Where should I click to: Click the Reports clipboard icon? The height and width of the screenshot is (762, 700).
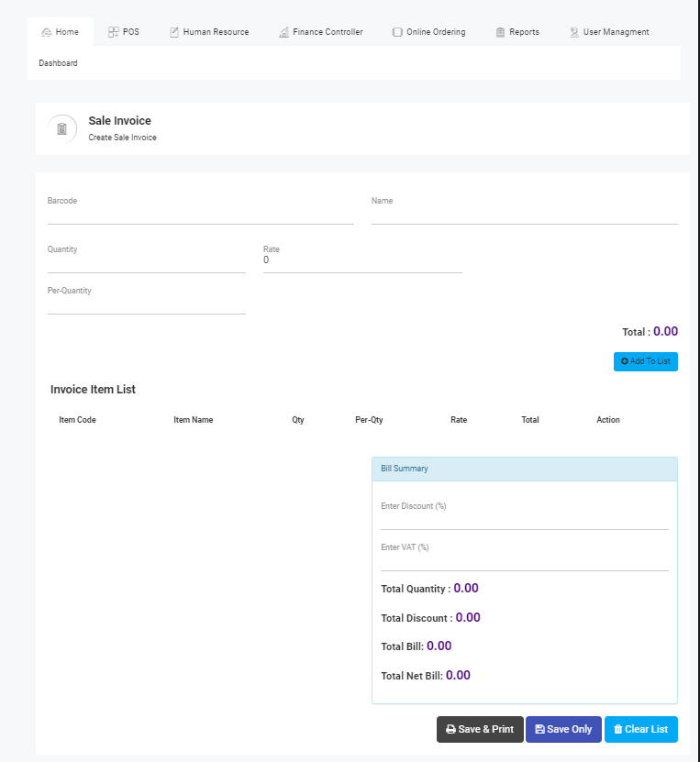[500, 32]
